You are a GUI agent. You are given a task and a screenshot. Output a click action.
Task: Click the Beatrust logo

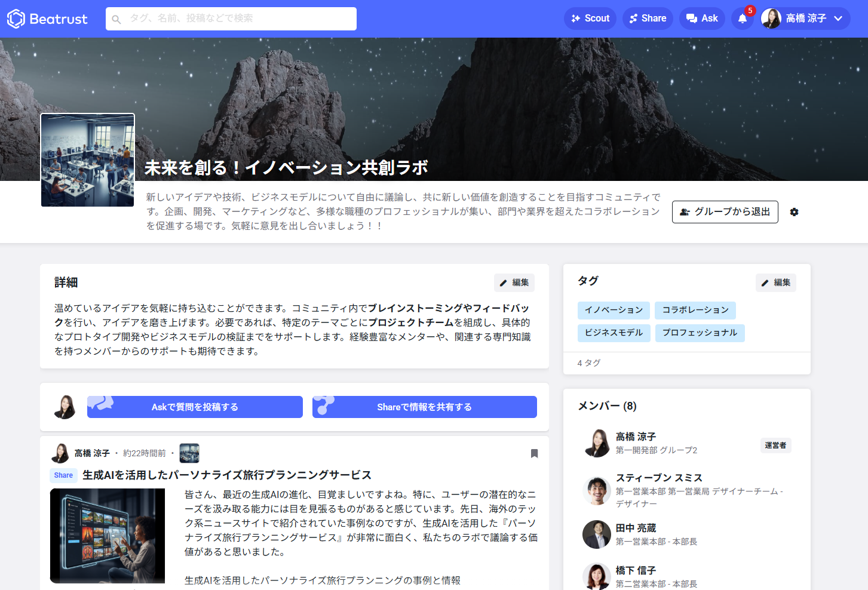click(47, 19)
